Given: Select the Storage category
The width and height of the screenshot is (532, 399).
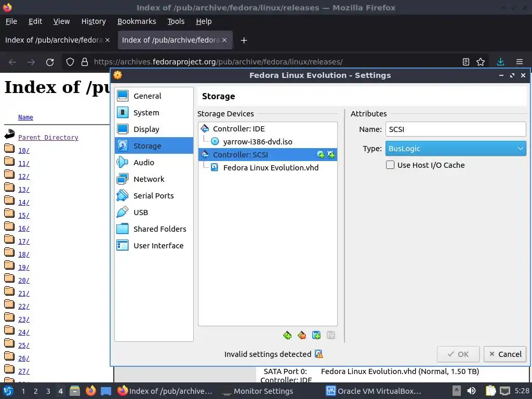Looking at the screenshot, I should point(154,146).
